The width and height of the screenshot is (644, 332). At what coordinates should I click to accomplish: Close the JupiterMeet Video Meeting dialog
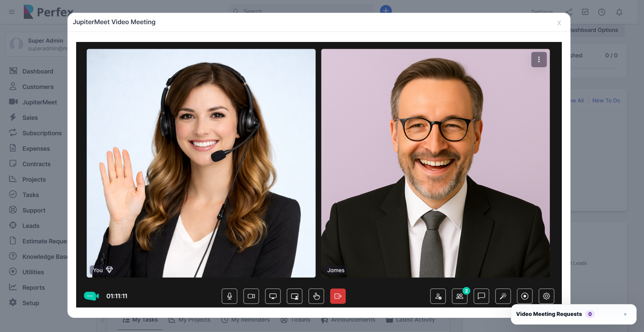click(x=559, y=23)
